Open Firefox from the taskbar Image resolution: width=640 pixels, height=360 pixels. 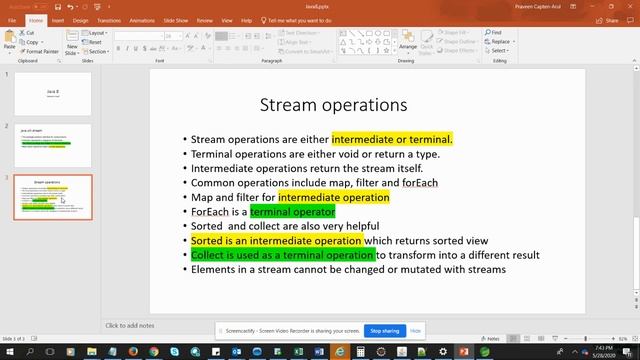[133, 351]
